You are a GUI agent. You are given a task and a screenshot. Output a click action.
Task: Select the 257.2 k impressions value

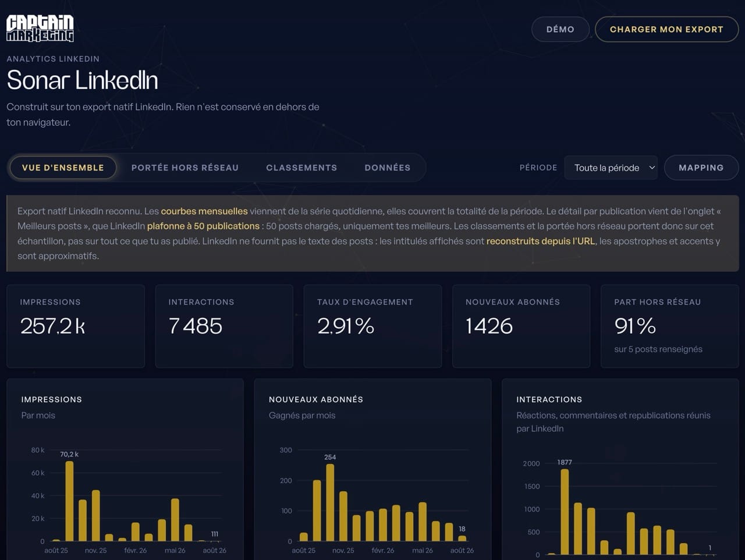point(52,326)
